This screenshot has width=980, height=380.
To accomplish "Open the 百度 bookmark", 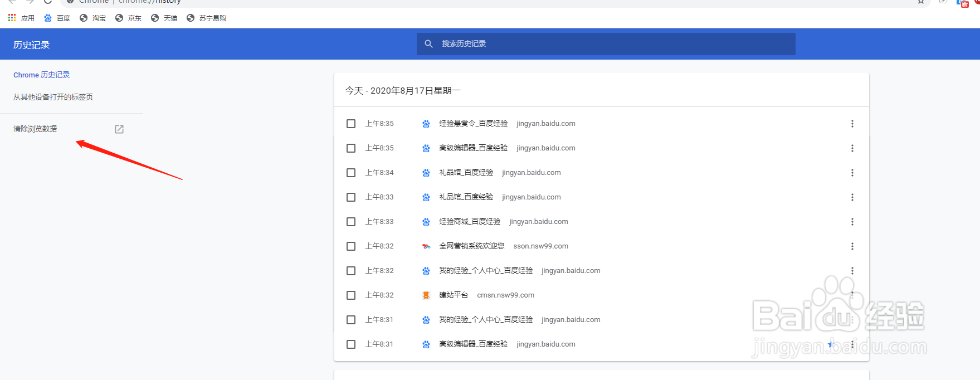I will tap(57, 18).
